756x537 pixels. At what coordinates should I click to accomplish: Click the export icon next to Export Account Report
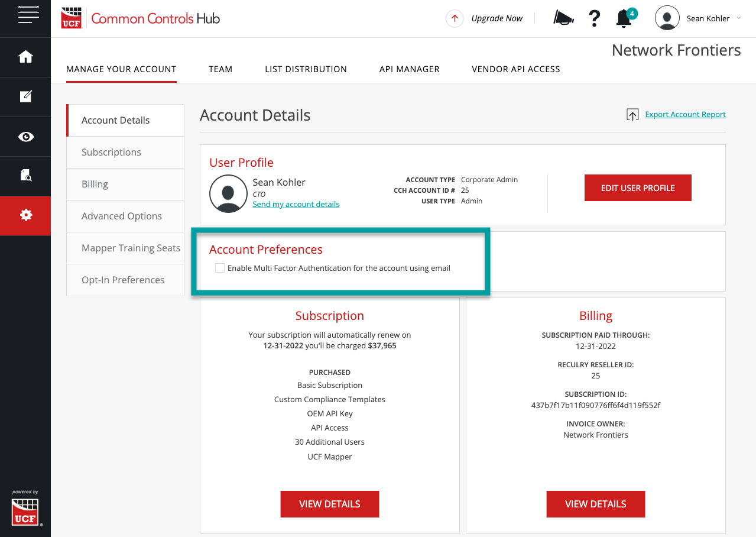pos(631,114)
